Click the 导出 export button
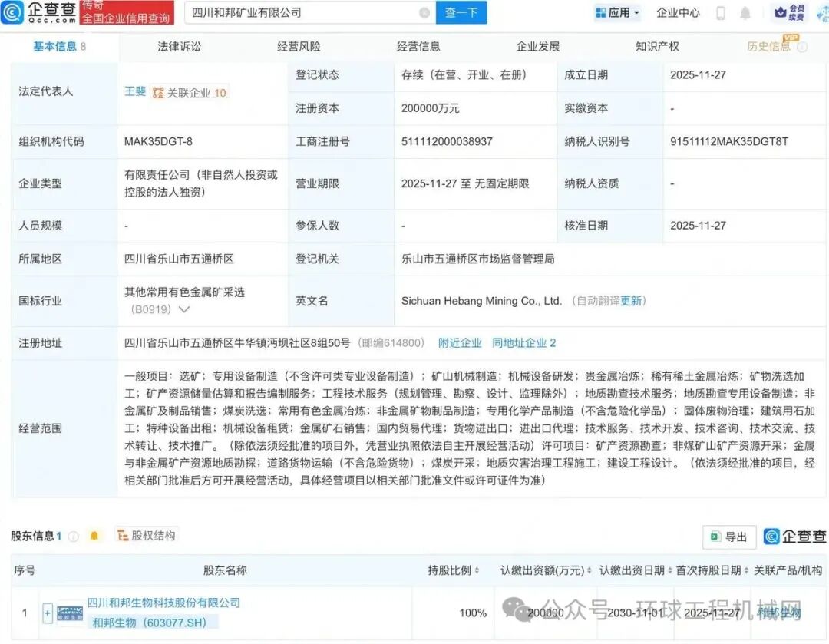Viewport: 829px width, 644px height. [729, 537]
